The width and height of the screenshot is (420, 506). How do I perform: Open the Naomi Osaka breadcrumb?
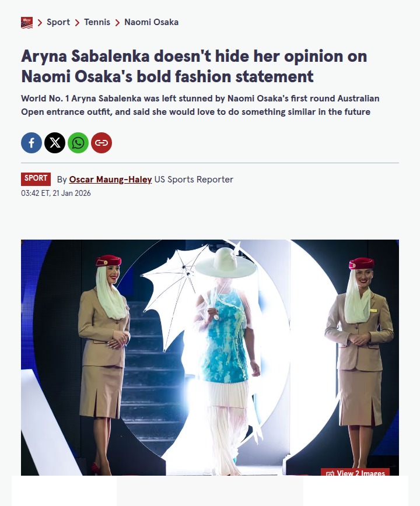click(x=152, y=22)
